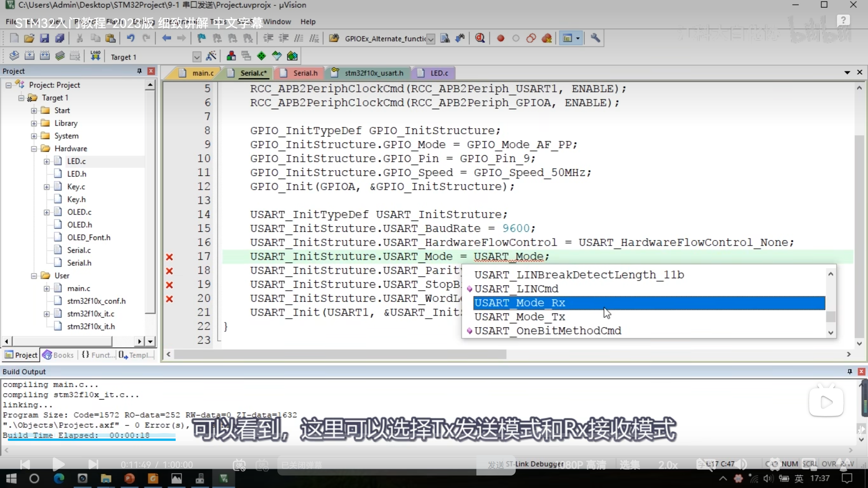
Task: Switch to the Serial.h tab
Action: point(305,73)
